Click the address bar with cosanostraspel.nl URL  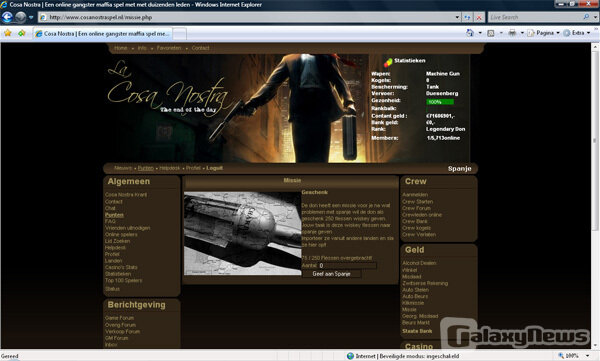246,17
